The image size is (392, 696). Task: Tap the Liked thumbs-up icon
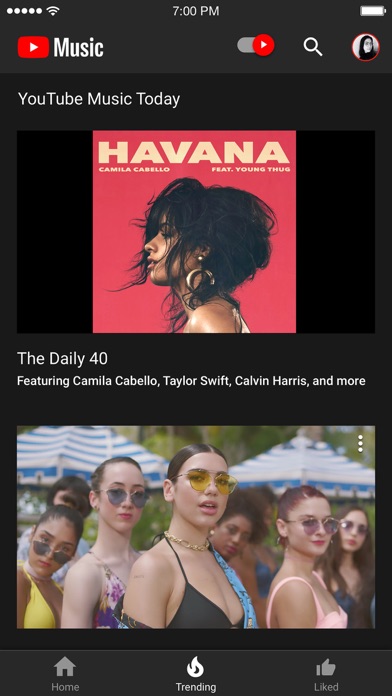tap(326, 667)
